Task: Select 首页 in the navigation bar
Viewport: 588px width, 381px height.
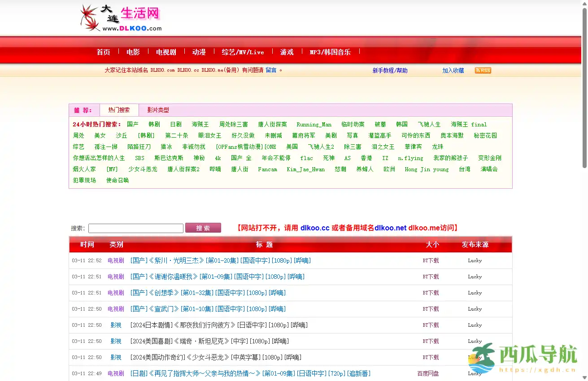Action: (x=103, y=52)
